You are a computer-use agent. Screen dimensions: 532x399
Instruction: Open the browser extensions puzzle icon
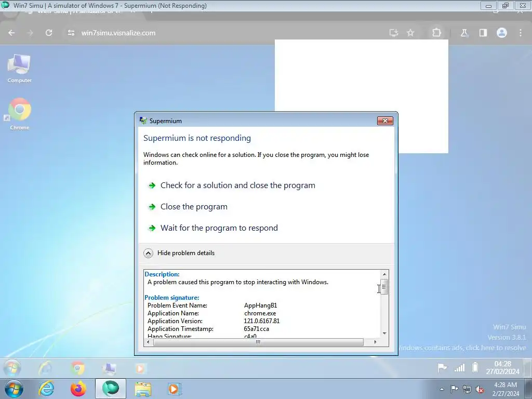(x=436, y=33)
